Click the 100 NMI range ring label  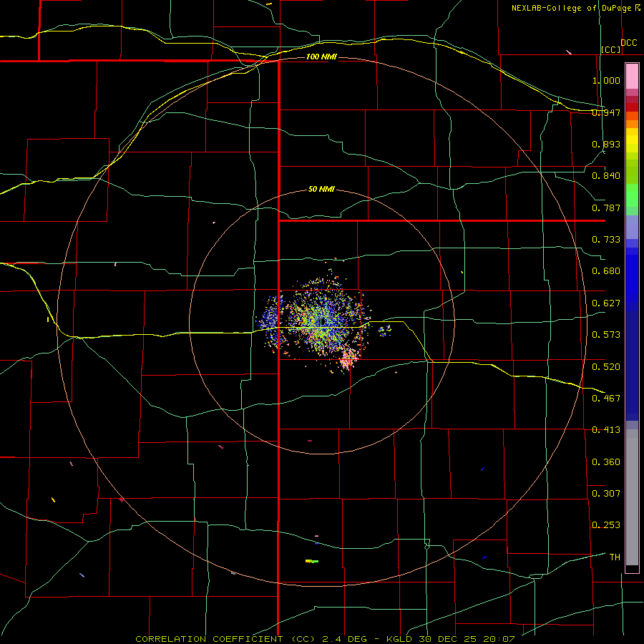pos(321,57)
